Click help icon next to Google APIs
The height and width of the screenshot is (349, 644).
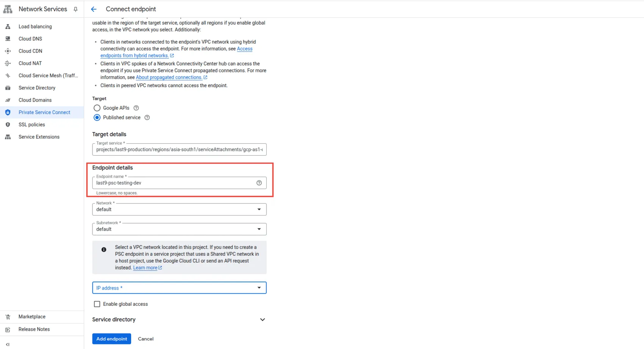pos(136,108)
